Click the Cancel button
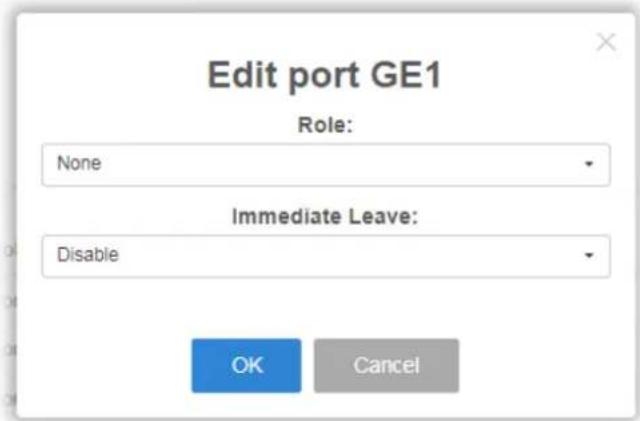640x421 pixels. point(386,365)
